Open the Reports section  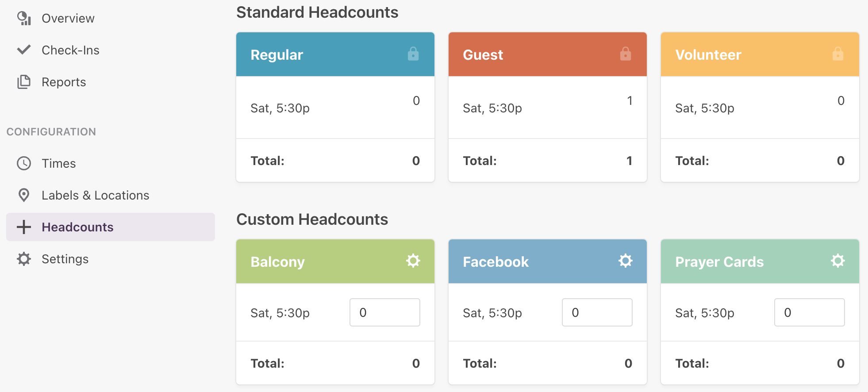pyautogui.click(x=64, y=82)
